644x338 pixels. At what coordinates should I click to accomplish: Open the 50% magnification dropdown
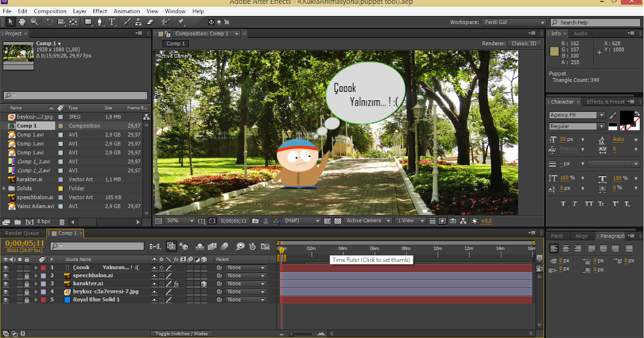tap(180, 221)
